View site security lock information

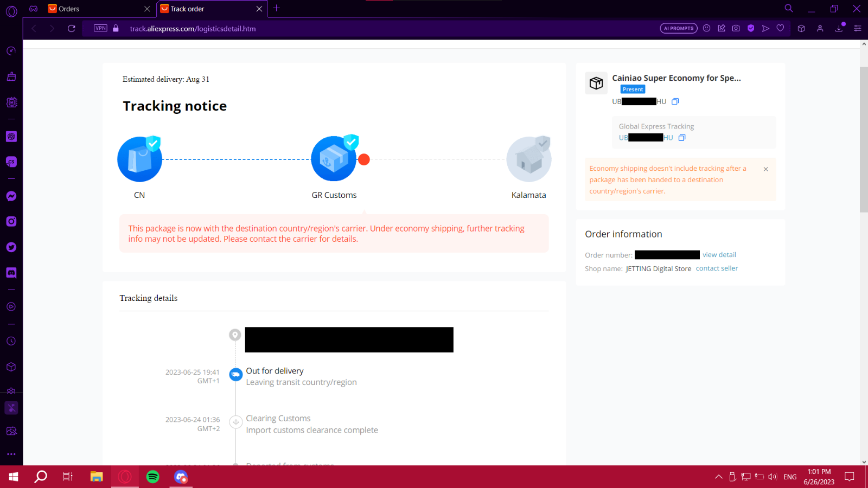[116, 28]
